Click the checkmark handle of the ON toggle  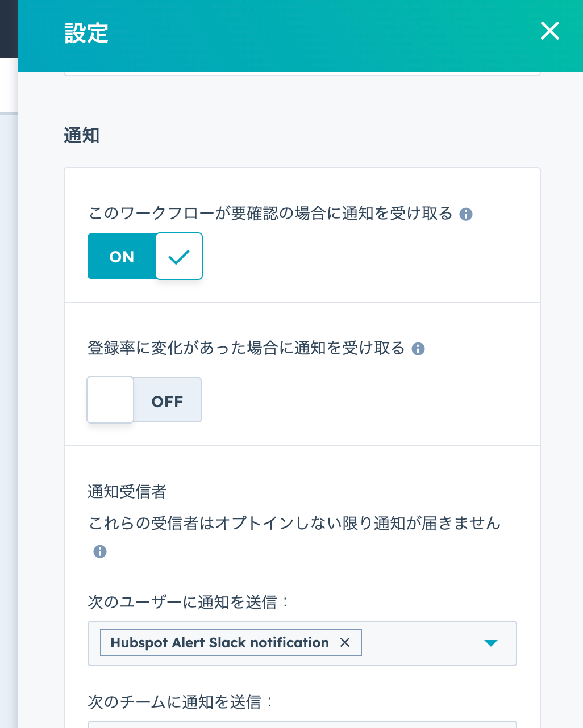coord(179,256)
